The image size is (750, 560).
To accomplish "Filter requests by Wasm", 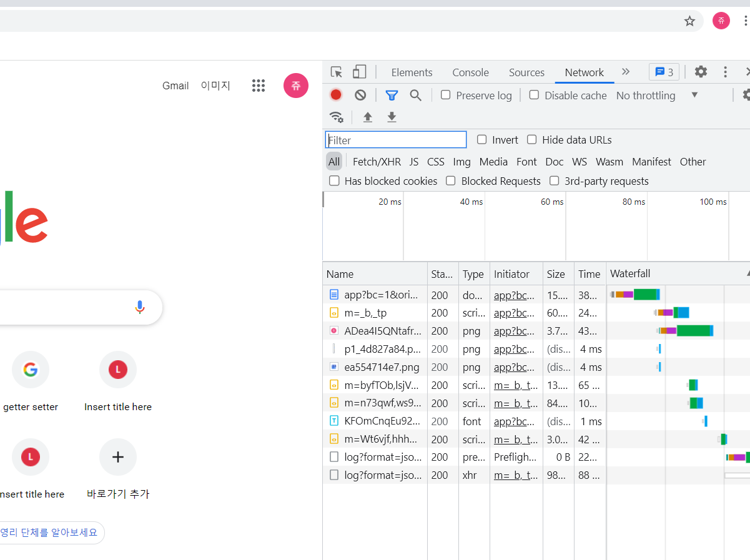I will pos(609,162).
